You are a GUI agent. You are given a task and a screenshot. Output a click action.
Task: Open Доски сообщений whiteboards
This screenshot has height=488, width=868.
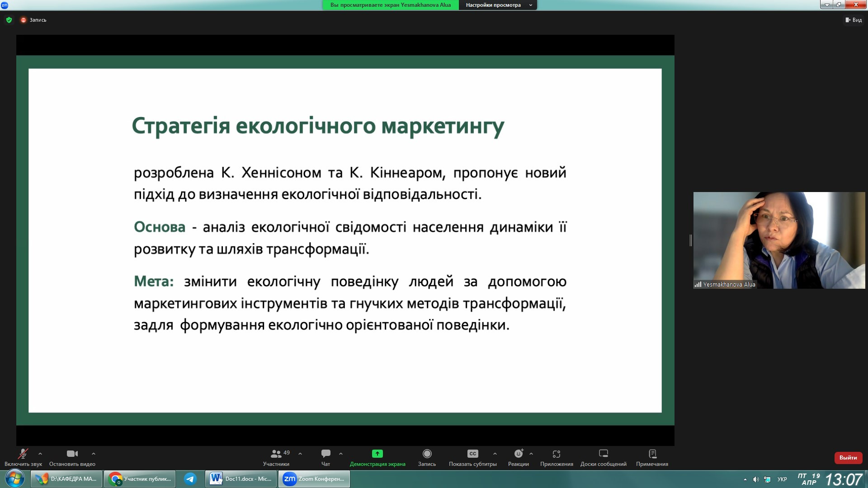coord(604,457)
